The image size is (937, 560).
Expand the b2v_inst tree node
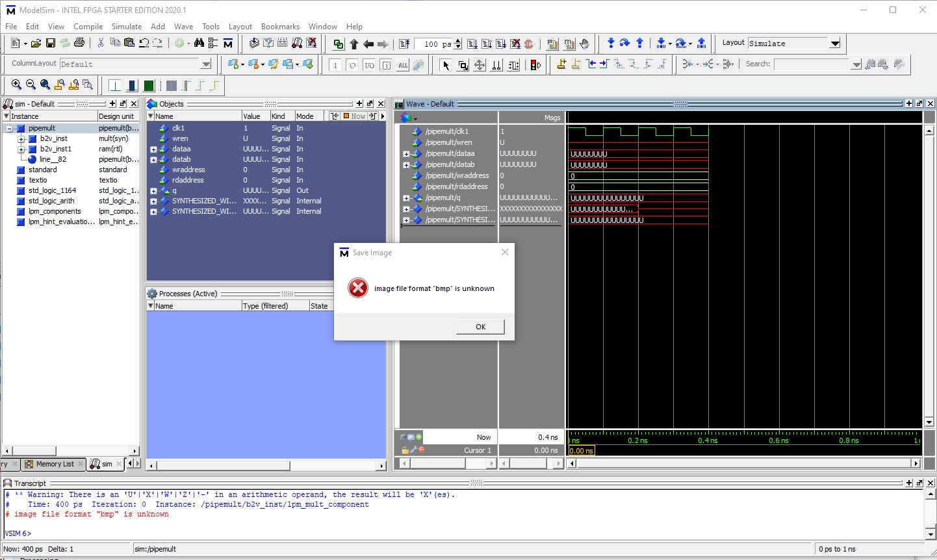click(x=21, y=139)
